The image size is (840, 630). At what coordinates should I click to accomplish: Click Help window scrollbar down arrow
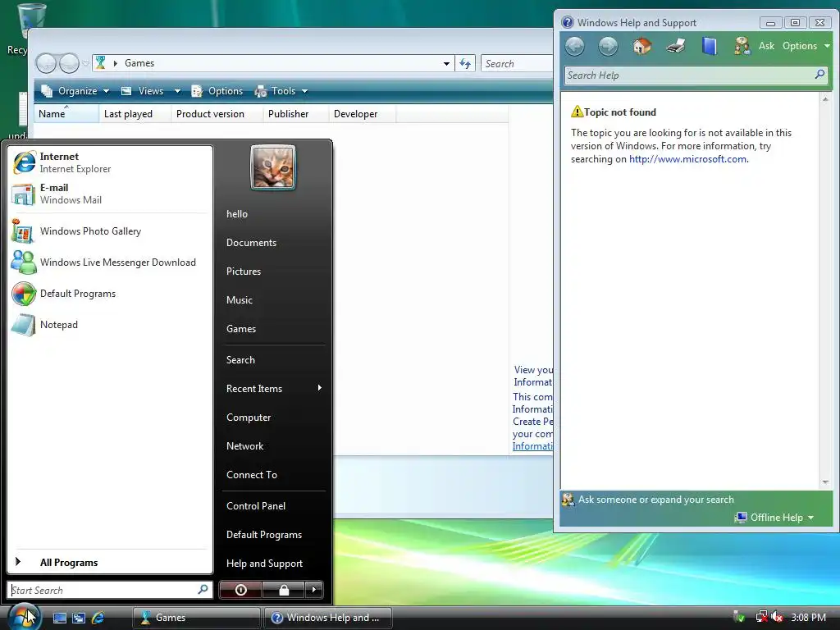coord(825,482)
